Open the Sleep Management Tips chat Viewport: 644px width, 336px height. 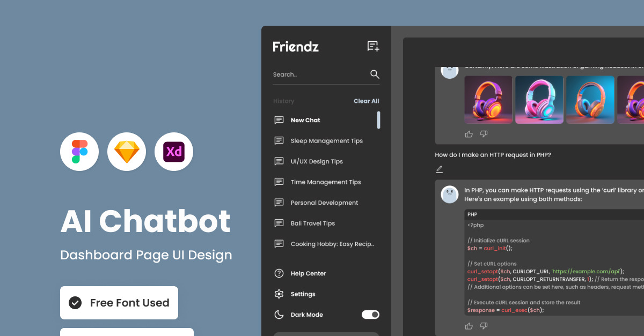click(x=326, y=141)
